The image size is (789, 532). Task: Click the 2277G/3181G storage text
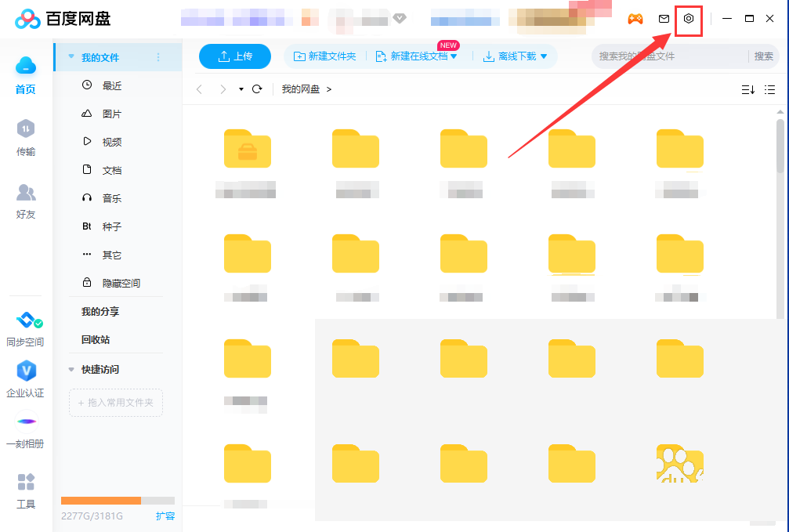pyautogui.click(x=92, y=516)
